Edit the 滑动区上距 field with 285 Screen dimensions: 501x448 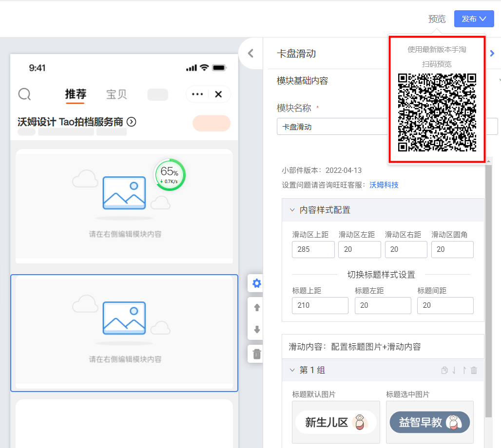313,249
